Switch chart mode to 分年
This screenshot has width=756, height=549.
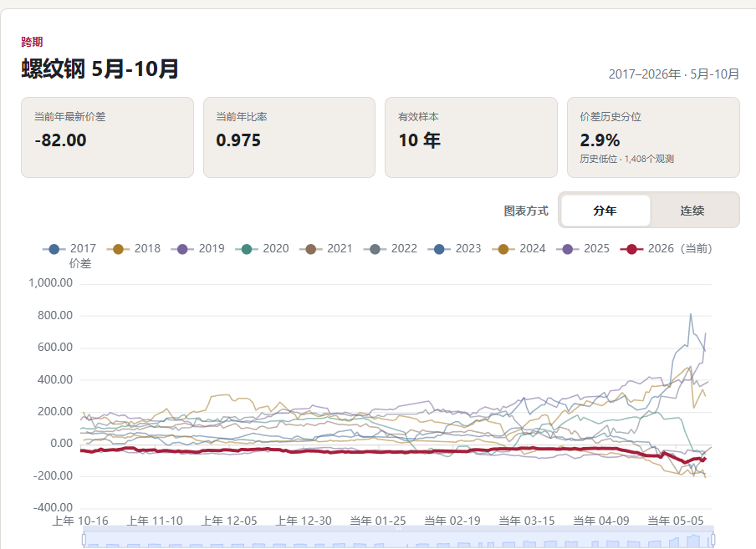(605, 211)
